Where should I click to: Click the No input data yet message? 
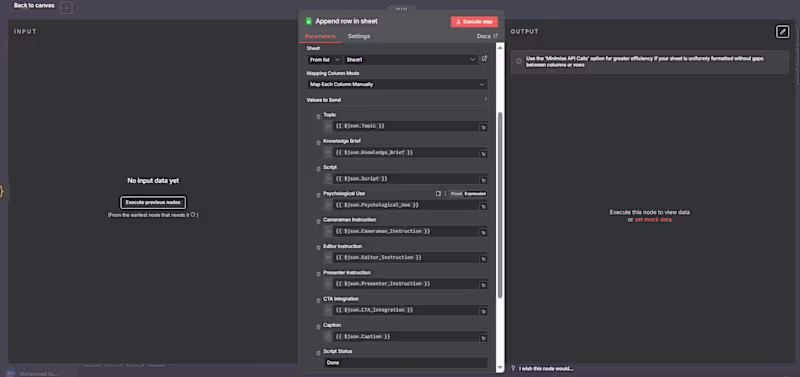tap(153, 181)
